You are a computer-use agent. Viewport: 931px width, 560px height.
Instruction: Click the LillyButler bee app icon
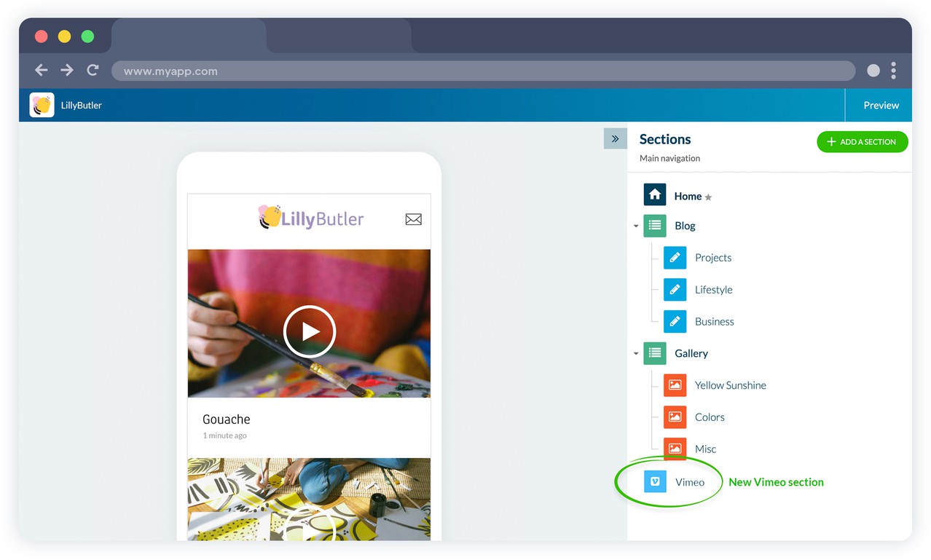(42, 105)
